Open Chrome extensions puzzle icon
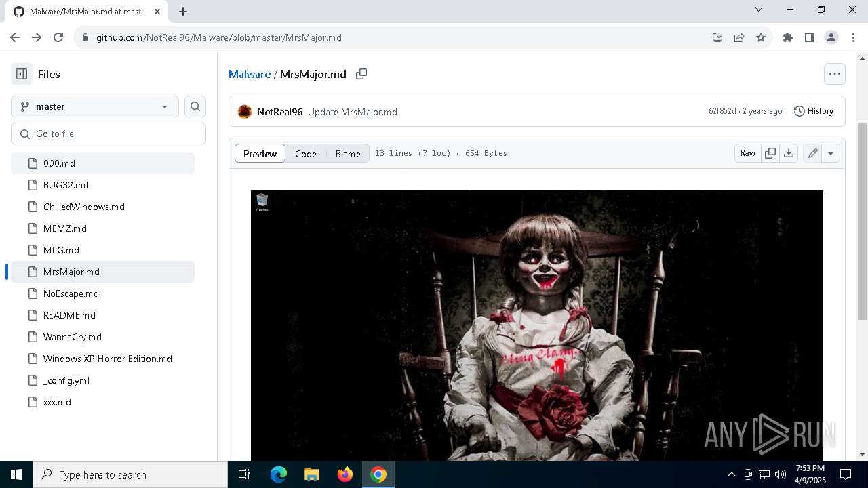This screenshot has height=488, width=868. 788,37
